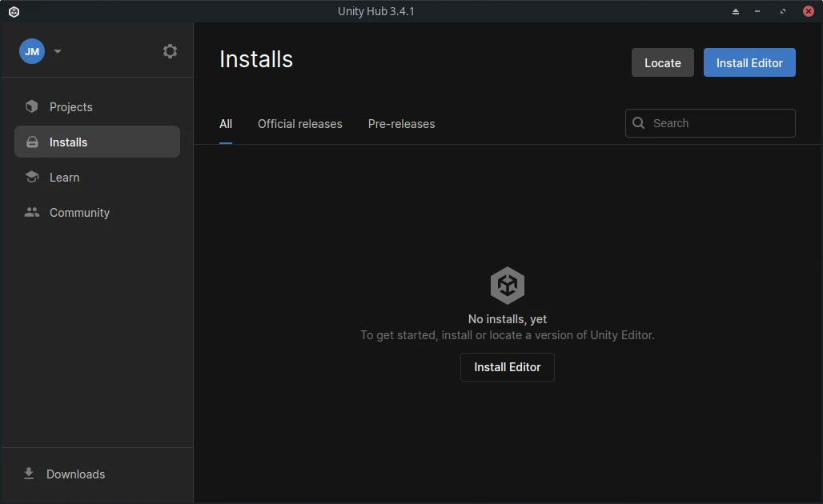Image resolution: width=823 pixels, height=504 pixels.
Task: Click the JM account avatar
Action: tap(32, 51)
